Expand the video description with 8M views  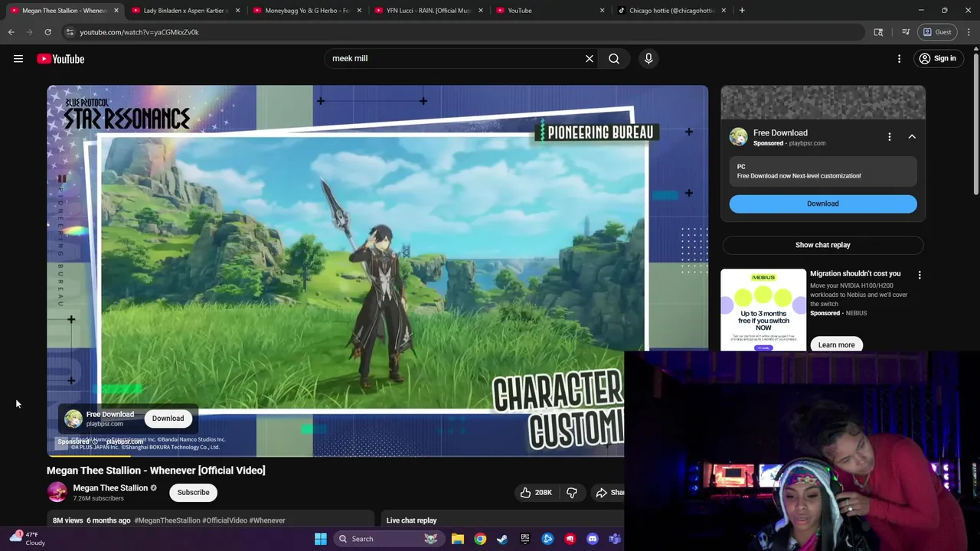pos(211,520)
